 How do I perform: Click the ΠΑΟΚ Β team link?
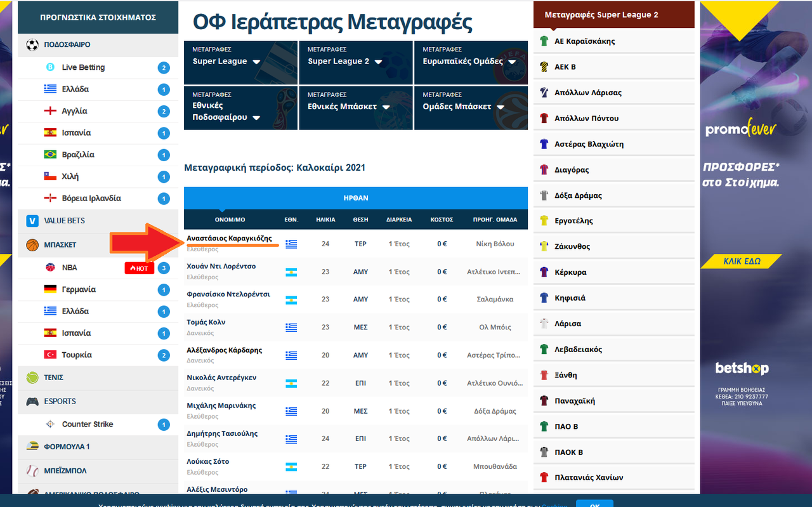(568, 452)
